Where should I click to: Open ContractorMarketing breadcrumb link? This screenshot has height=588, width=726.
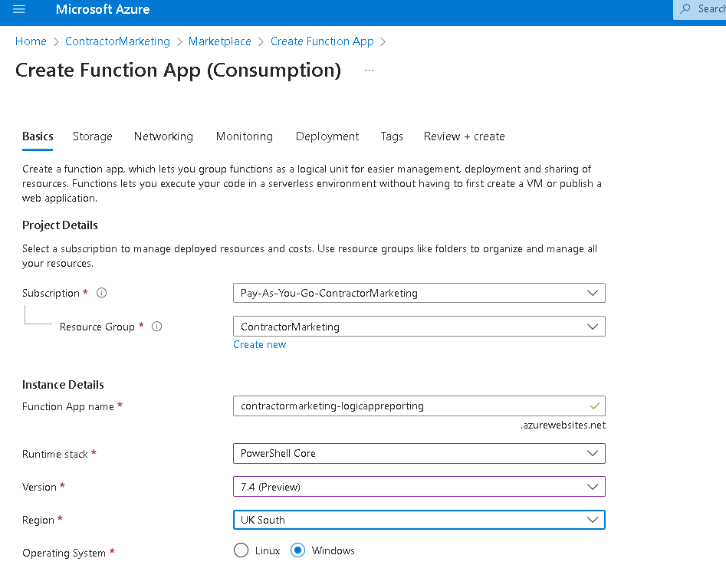(x=117, y=41)
